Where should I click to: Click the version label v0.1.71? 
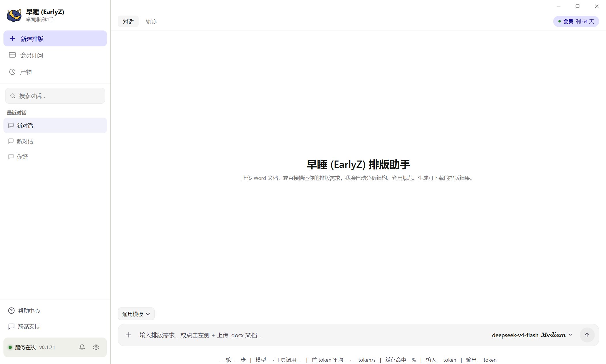[x=47, y=347]
